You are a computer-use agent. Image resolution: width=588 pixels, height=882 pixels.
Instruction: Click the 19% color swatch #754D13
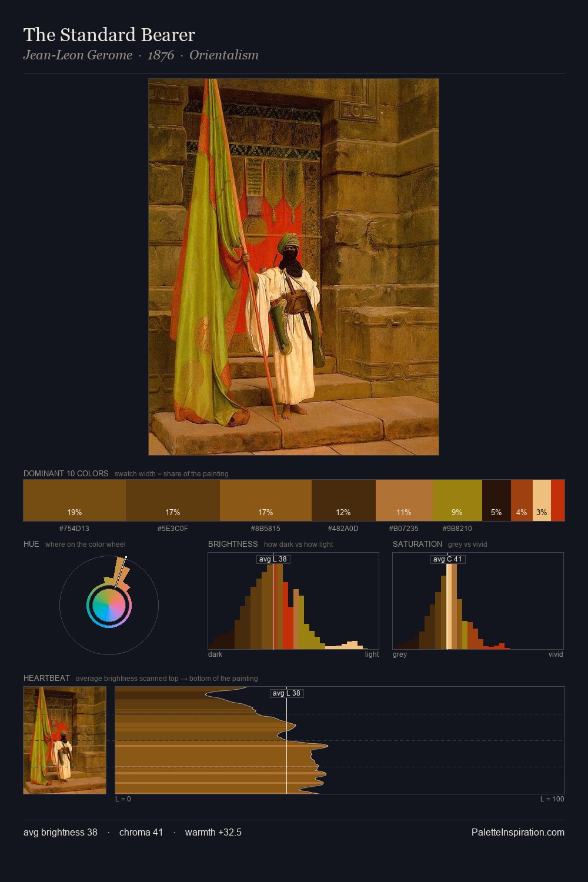(75, 500)
